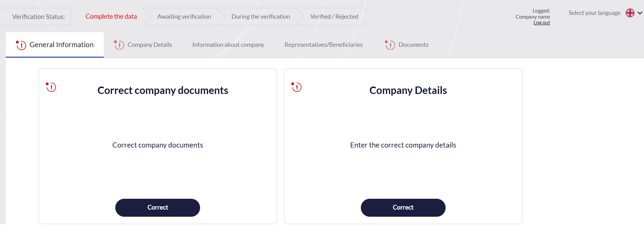Click the Log out link
644x233 pixels.
(x=542, y=22)
